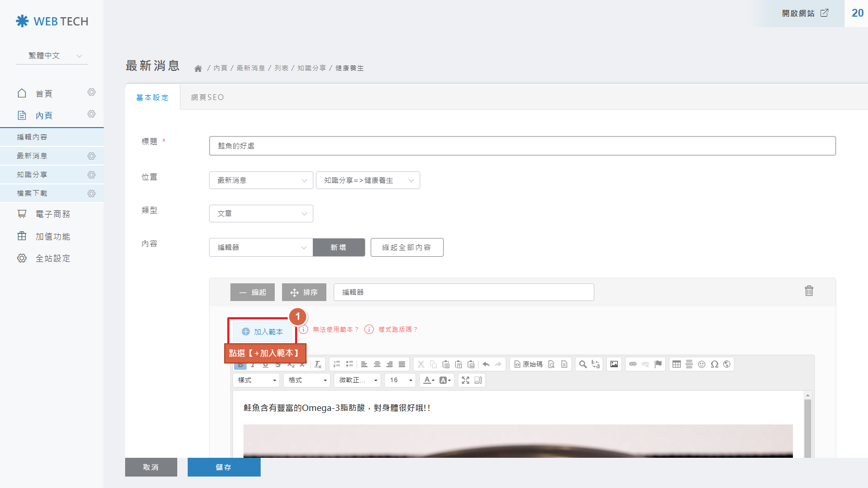Toggle center alignment in the editor
The image size is (868, 488).
[377, 364]
